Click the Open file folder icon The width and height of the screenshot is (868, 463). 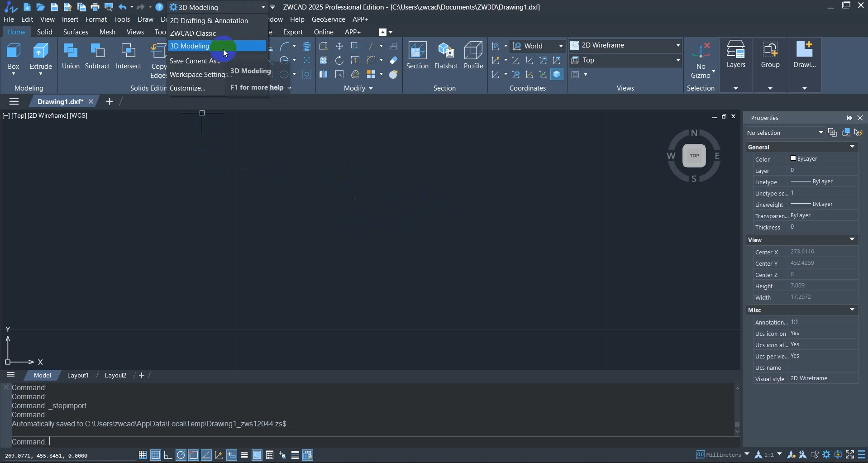pos(41,7)
